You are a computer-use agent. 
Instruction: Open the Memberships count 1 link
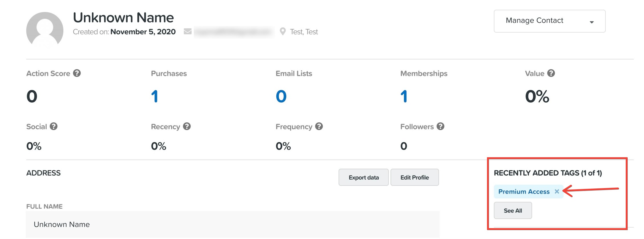pyautogui.click(x=404, y=96)
